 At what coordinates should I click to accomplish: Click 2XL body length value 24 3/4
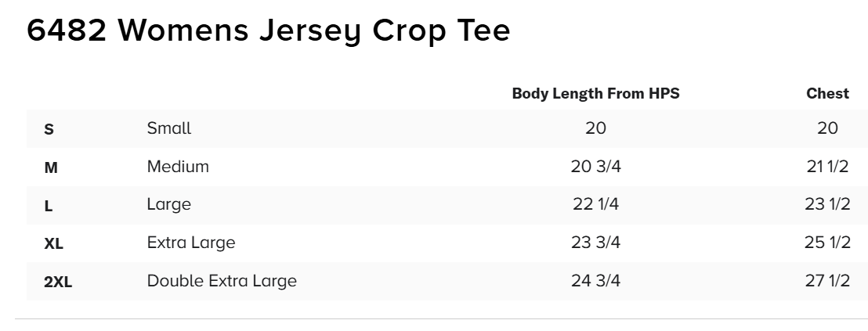[595, 281]
